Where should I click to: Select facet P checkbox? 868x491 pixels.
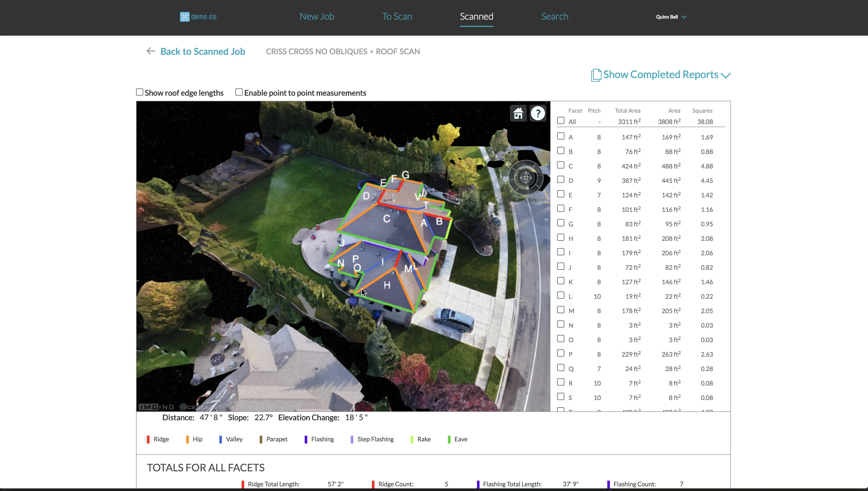pyautogui.click(x=560, y=353)
